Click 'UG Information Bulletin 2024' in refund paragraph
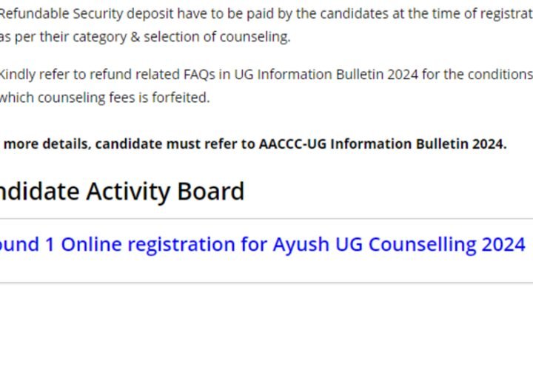This screenshot has height=392, width=533. point(326,75)
